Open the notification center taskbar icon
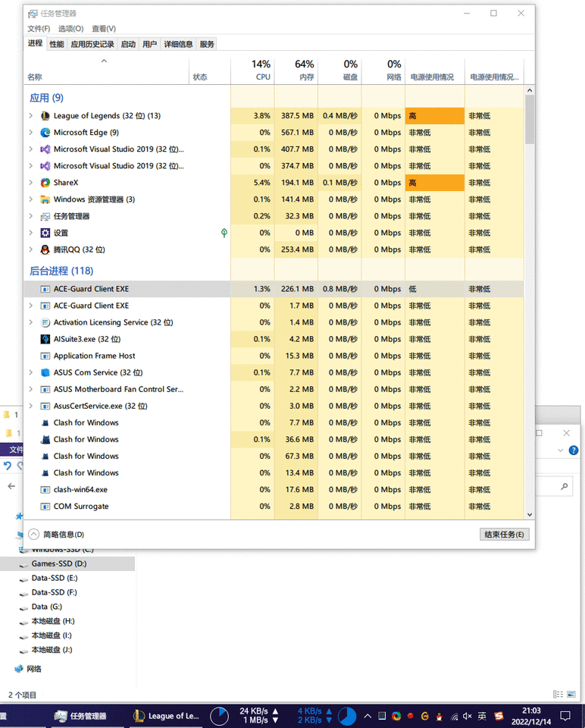Image resolution: width=585 pixels, height=728 pixels. 565,716
